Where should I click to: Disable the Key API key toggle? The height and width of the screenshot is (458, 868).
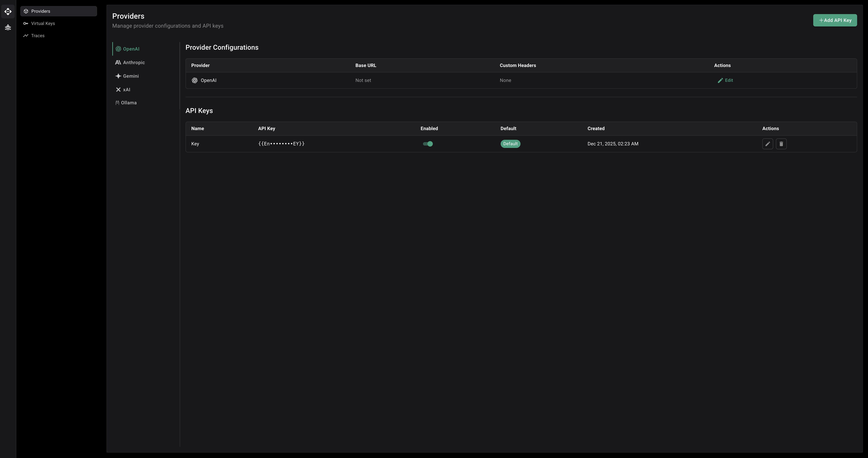click(427, 144)
